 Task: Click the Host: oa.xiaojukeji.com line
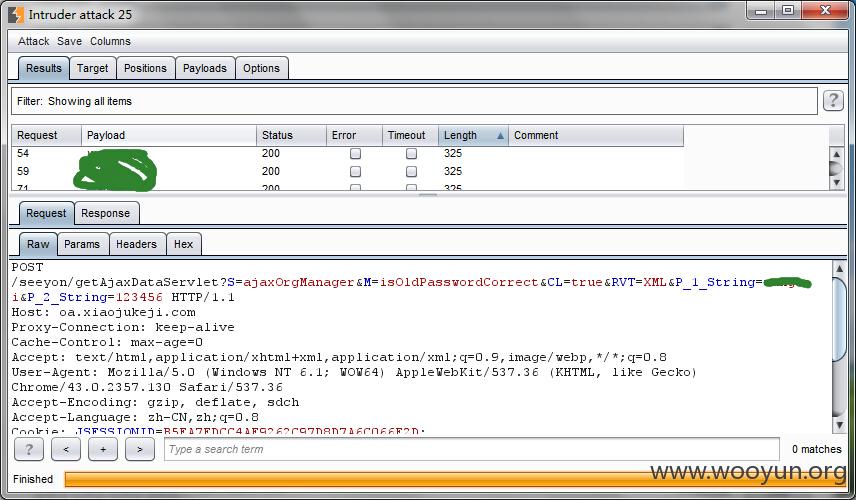(x=103, y=313)
